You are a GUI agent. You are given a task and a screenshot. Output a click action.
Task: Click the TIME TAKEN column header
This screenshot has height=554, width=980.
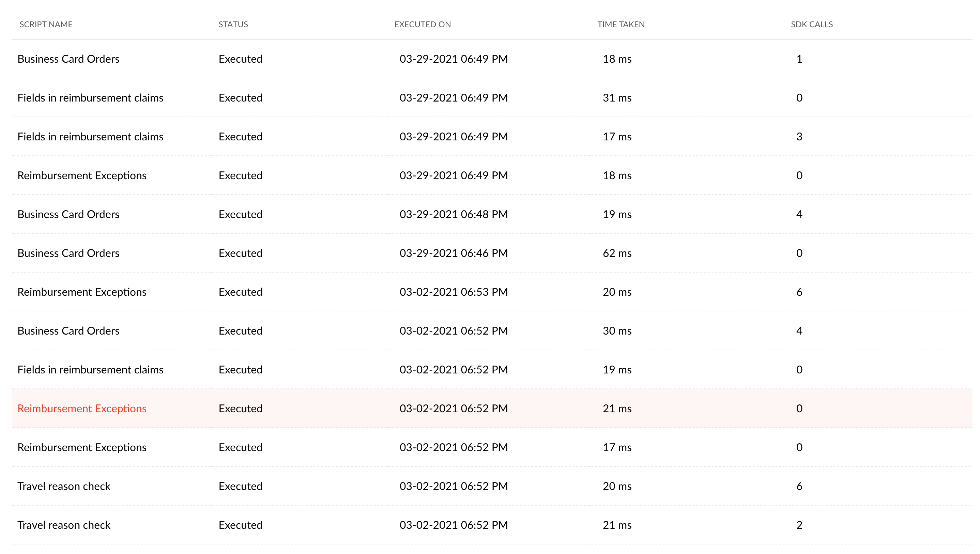point(621,24)
